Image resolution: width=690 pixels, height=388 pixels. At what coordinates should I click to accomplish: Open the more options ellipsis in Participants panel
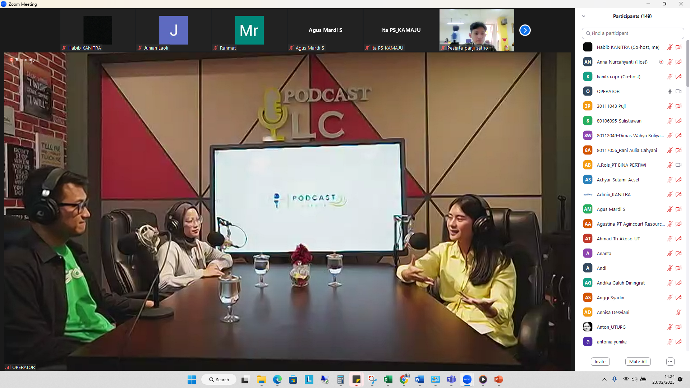coord(670,362)
